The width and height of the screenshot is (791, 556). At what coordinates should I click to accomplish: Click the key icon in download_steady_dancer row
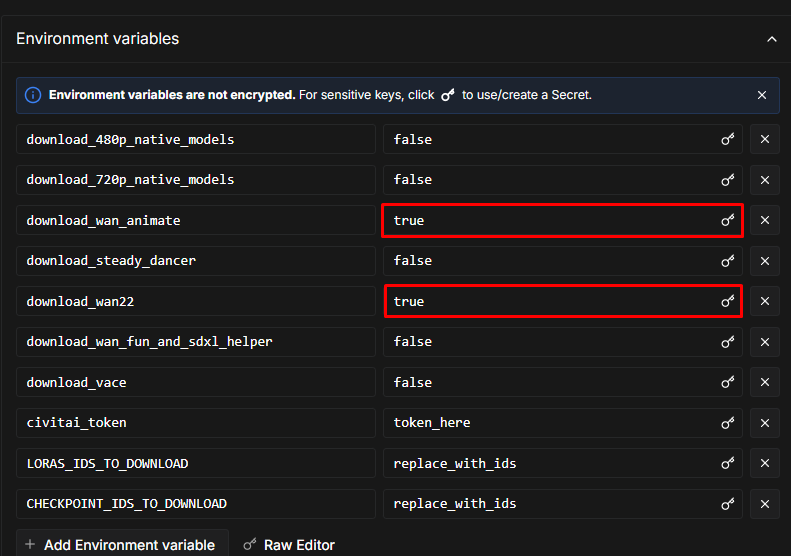point(728,260)
